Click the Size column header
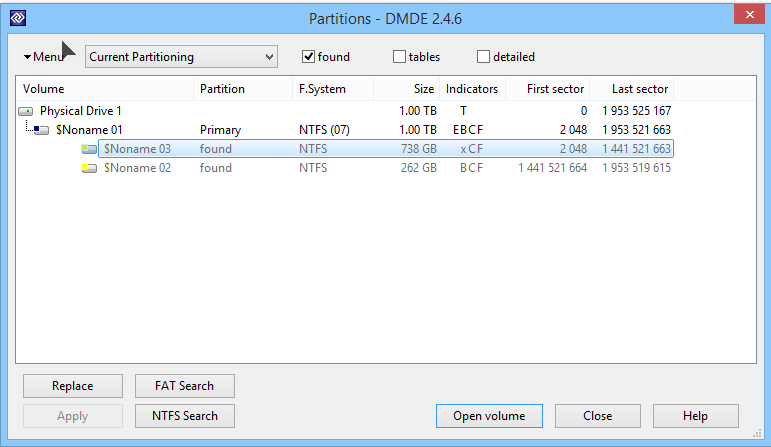 point(406,89)
